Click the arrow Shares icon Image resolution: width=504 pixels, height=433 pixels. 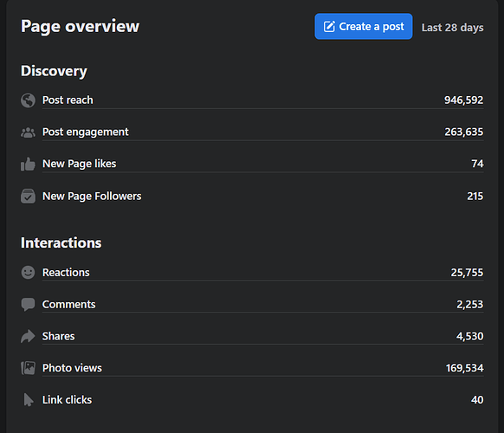pyautogui.click(x=28, y=336)
